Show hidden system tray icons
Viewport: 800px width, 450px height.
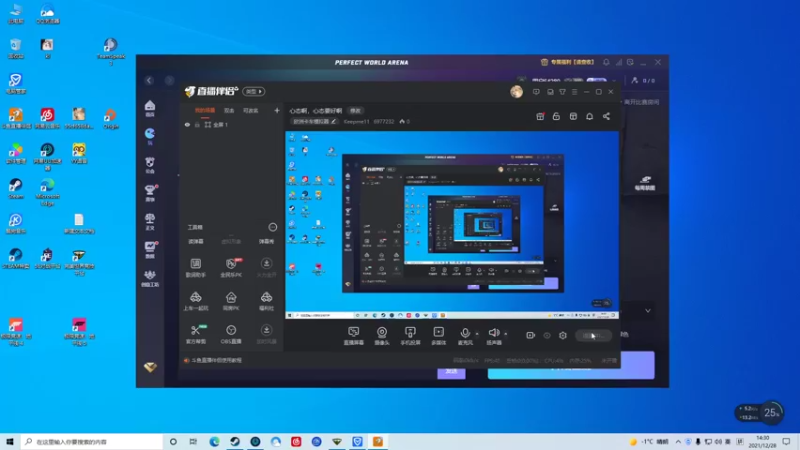pos(678,442)
